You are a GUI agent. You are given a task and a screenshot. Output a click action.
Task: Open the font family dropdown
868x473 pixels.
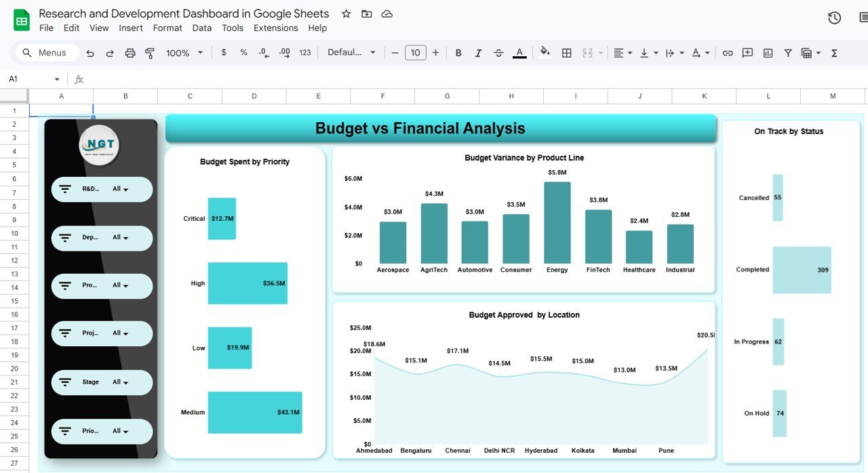pos(351,52)
